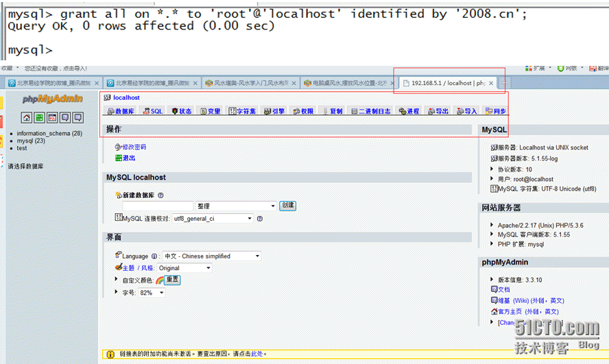Open the MySQL connection collation dropdown
Viewport: 609px width, 364px height.
(213, 219)
